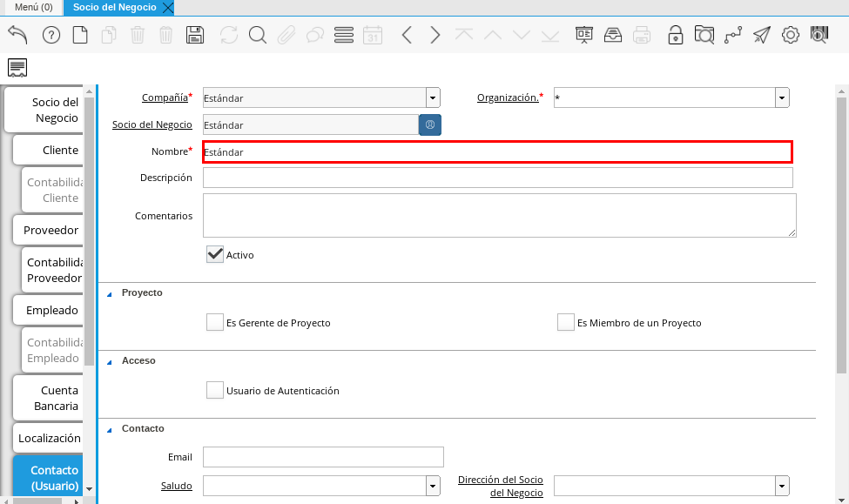849x504 pixels.
Task: Save the record with the floppy disk icon
Action: click(x=195, y=35)
